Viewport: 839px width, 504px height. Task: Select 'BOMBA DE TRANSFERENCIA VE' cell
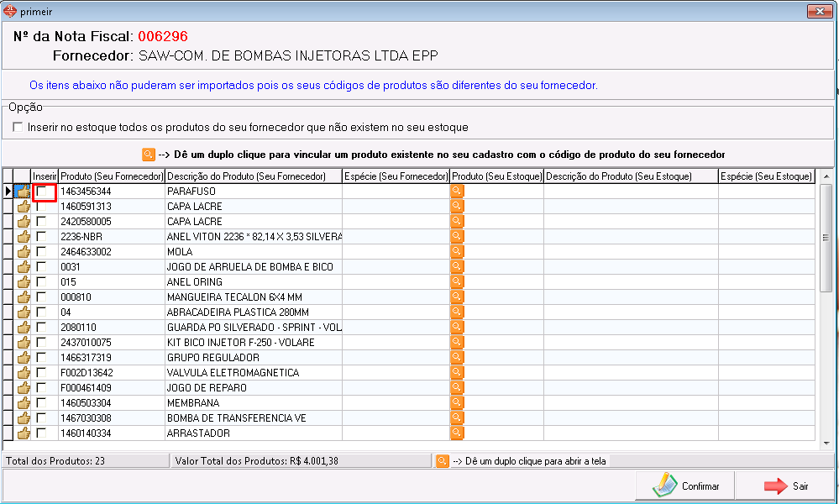[254, 417]
